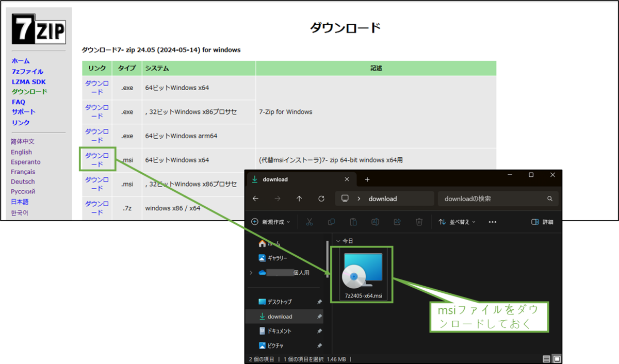Viewport: 619px width, 364px height.
Task: Switch site language to Deutsch
Action: click(x=23, y=181)
